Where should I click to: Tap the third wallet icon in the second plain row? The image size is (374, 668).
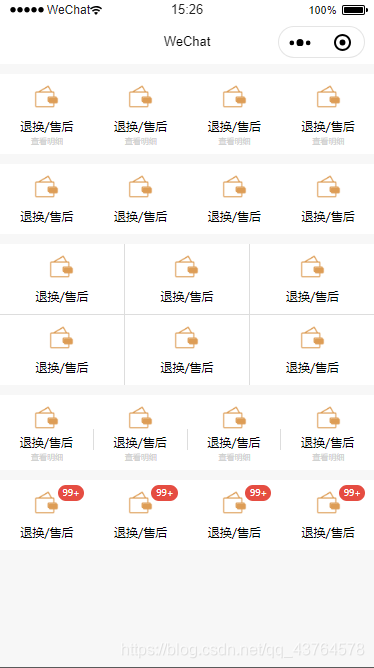coord(234,187)
